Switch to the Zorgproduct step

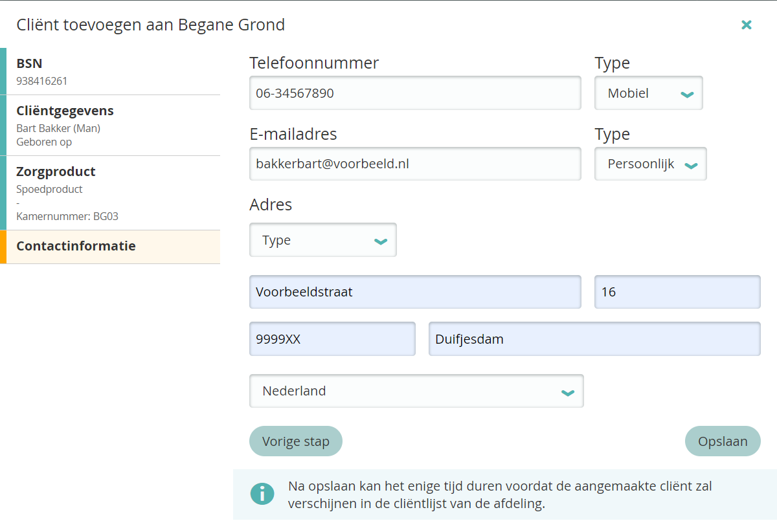[110, 193]
